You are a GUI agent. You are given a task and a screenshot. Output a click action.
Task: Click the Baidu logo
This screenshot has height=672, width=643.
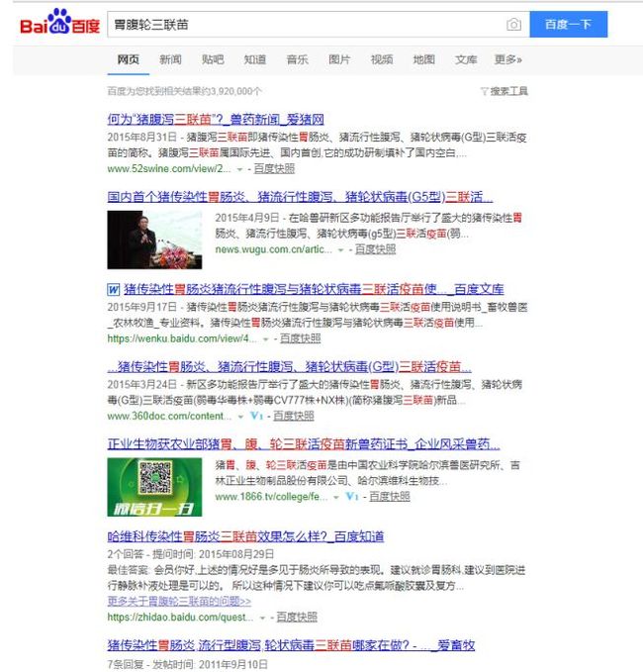59,23
